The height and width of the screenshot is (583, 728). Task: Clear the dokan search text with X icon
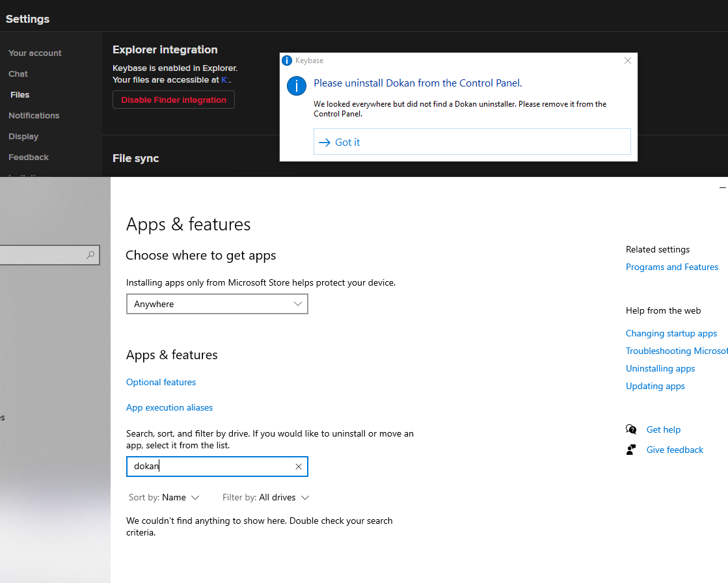click(299, 467)
